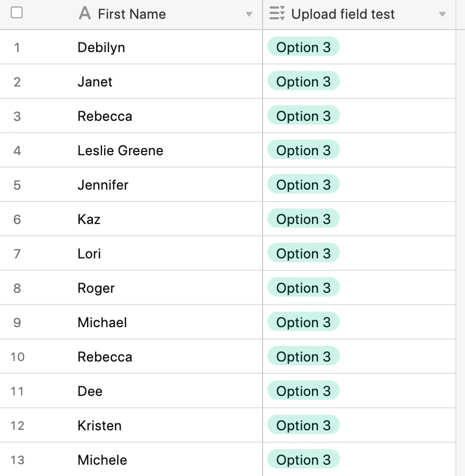Click the text field icon beside First Name
465x476 pixels.
[x=85, y=13]
